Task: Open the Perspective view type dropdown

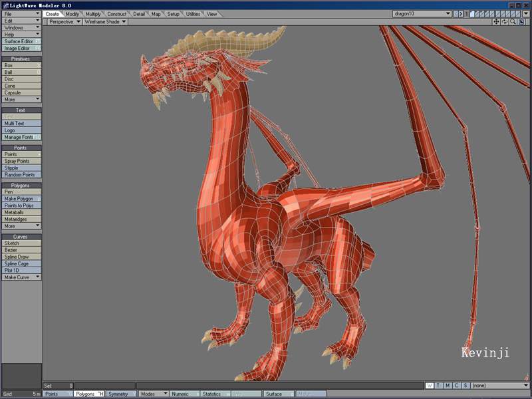Action: (65, 22)
